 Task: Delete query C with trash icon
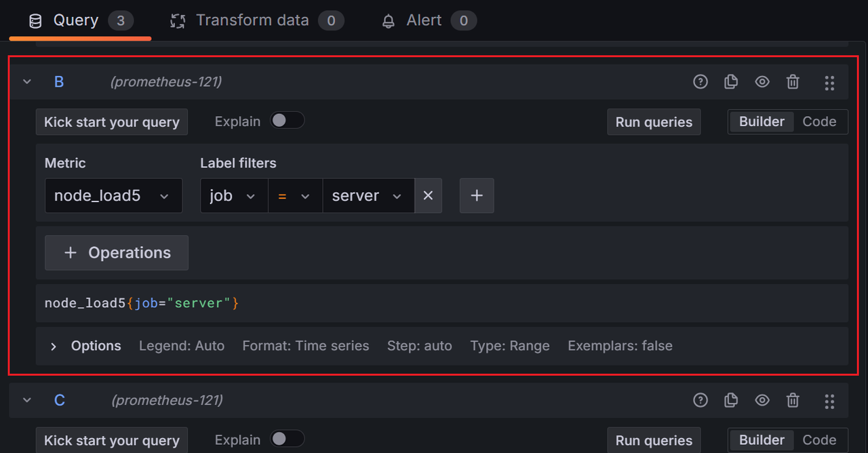[x=793, y=400]
